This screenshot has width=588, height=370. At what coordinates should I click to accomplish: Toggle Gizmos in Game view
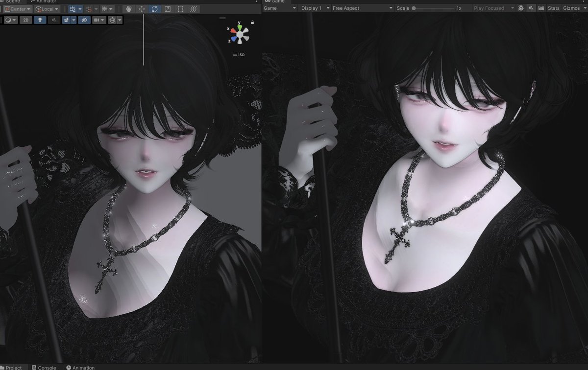pos(571,8)
